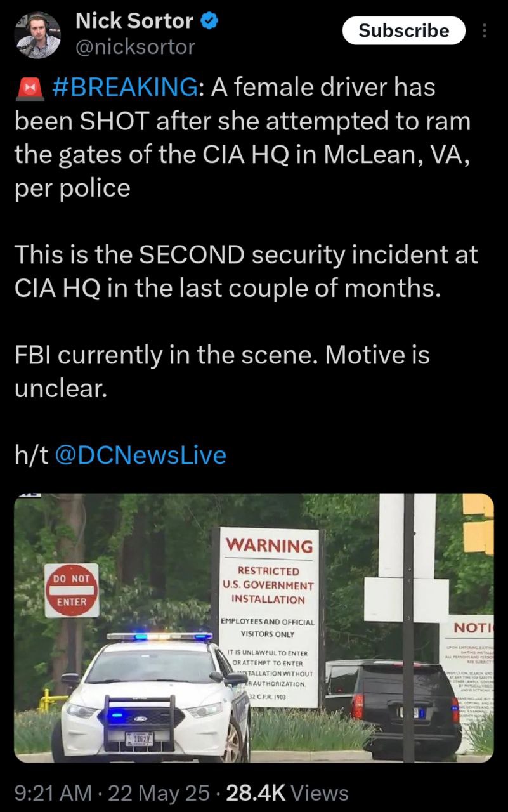The height and width of the screenshot is (812, 508).
Task: Select the Nick Sortor display name
Action: point(134,21)
